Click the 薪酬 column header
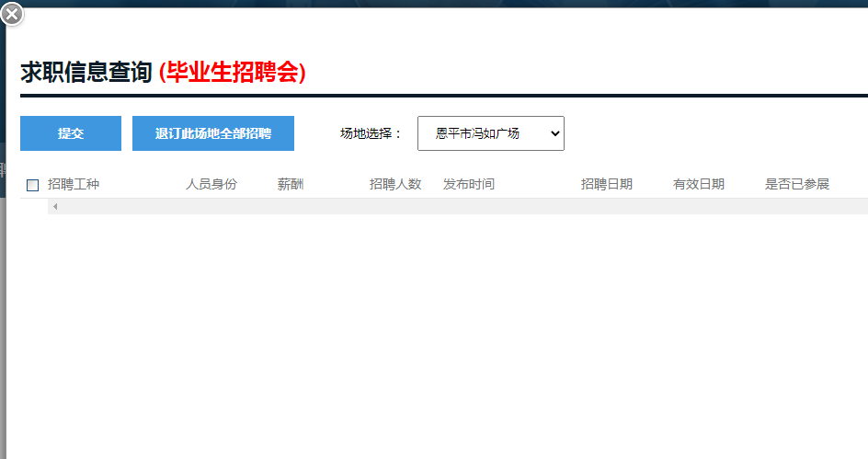 pos(291,184)
